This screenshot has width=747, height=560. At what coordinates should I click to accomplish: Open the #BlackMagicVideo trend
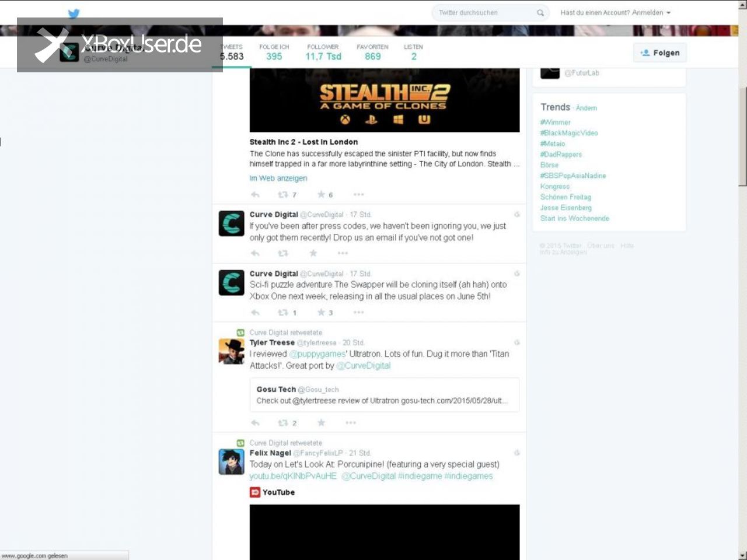click(x=569, y=133)
